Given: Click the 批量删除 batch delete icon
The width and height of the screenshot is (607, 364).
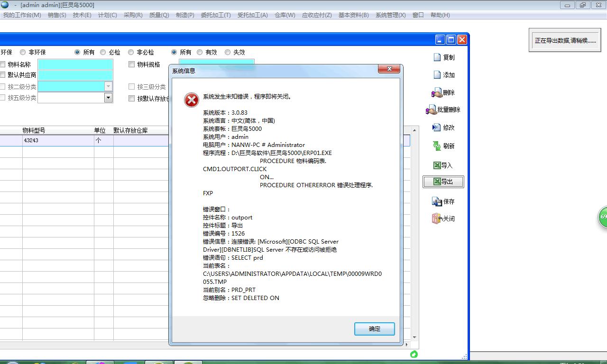Looking at the screenshot, I should pyautogui.click(x=431, y=110).
